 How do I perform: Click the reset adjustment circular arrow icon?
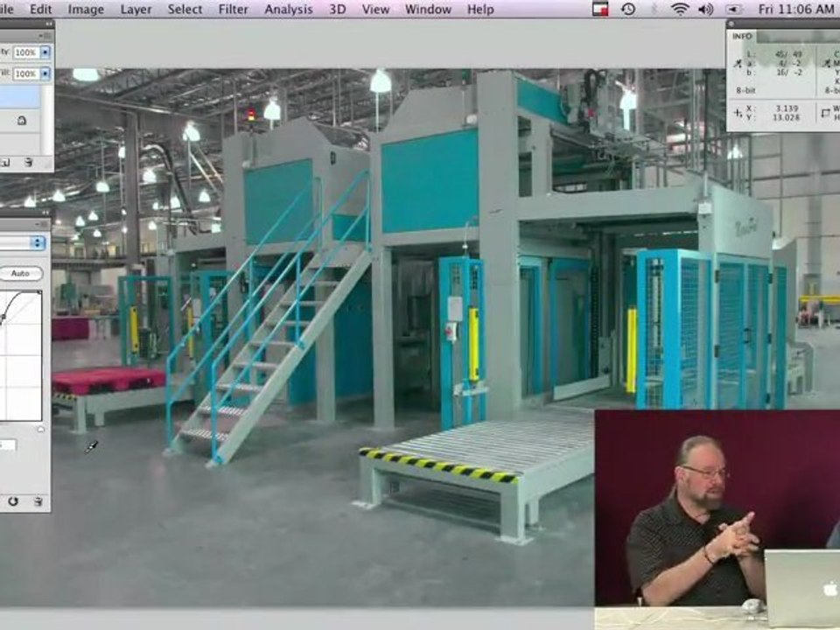[x=13, y=501]
